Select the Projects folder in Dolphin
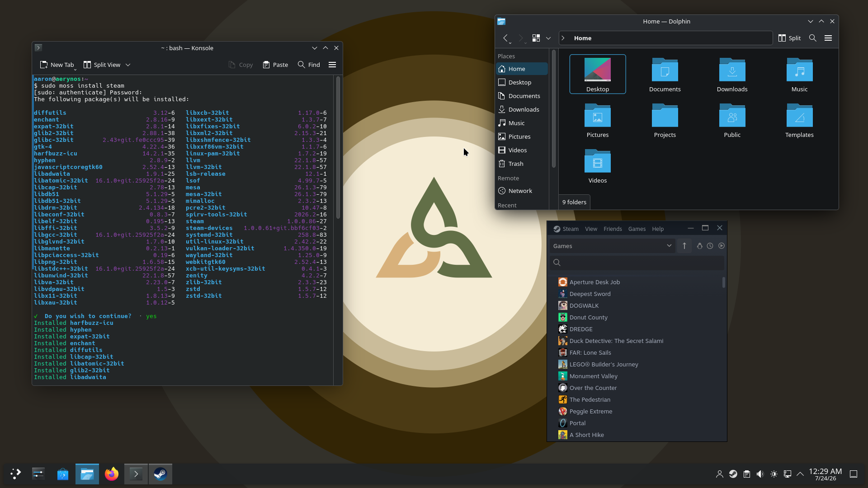This screenshot has width=868, height=488. coord(665,120)
